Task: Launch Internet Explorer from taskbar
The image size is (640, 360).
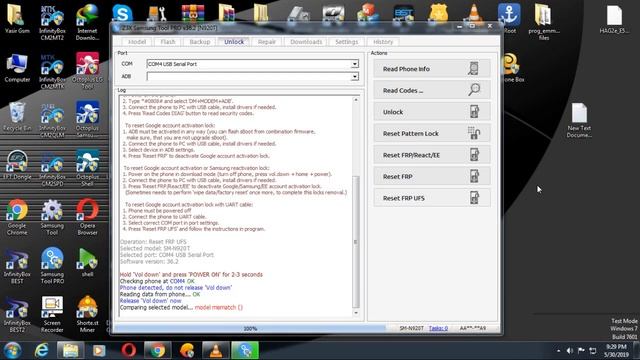Action: click(x=42, y=351)
